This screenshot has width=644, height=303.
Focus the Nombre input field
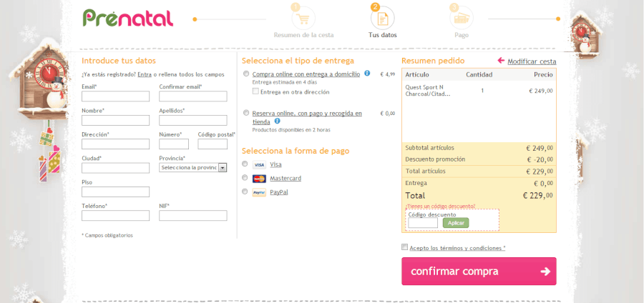pos(115,120)
